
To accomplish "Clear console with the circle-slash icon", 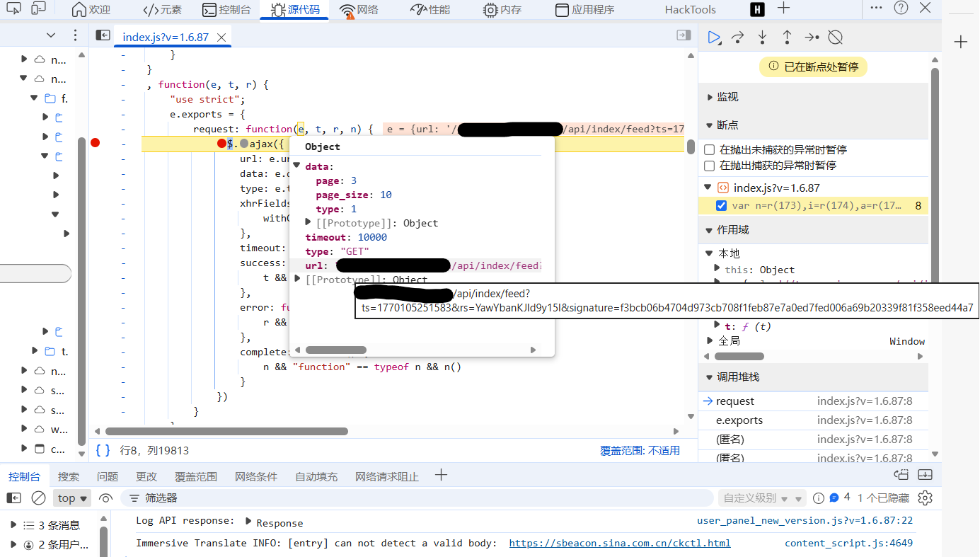I will point(39,498).
